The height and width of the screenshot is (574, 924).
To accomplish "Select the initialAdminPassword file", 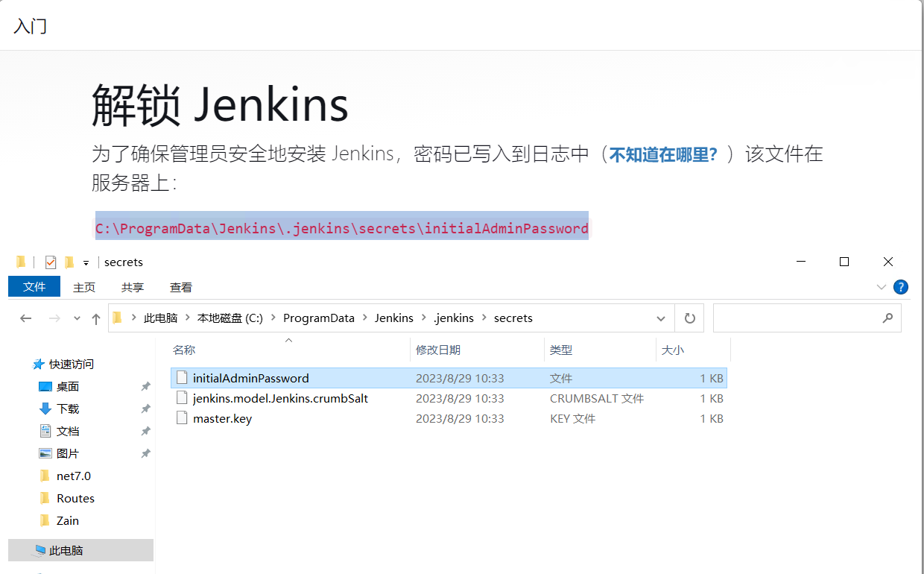I will 449,378.
